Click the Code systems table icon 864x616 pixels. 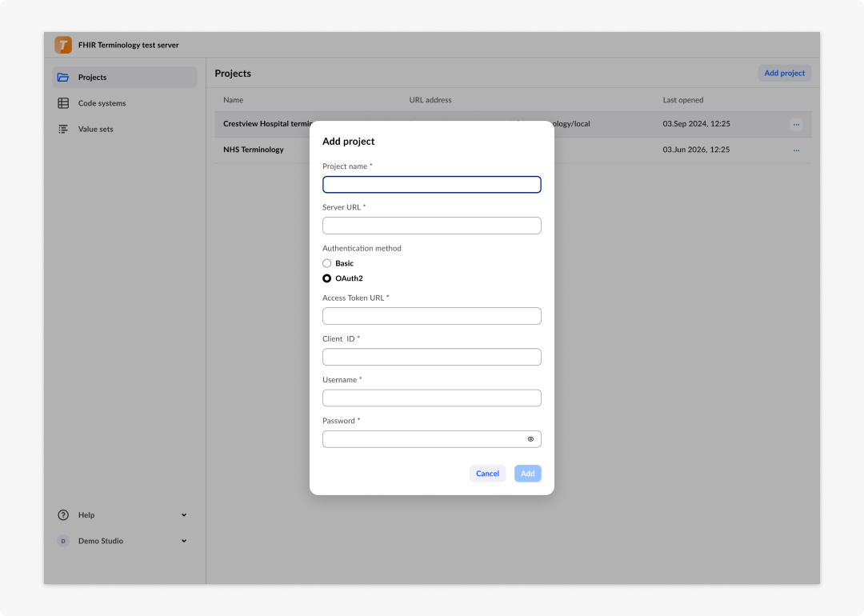coord(63,103)
